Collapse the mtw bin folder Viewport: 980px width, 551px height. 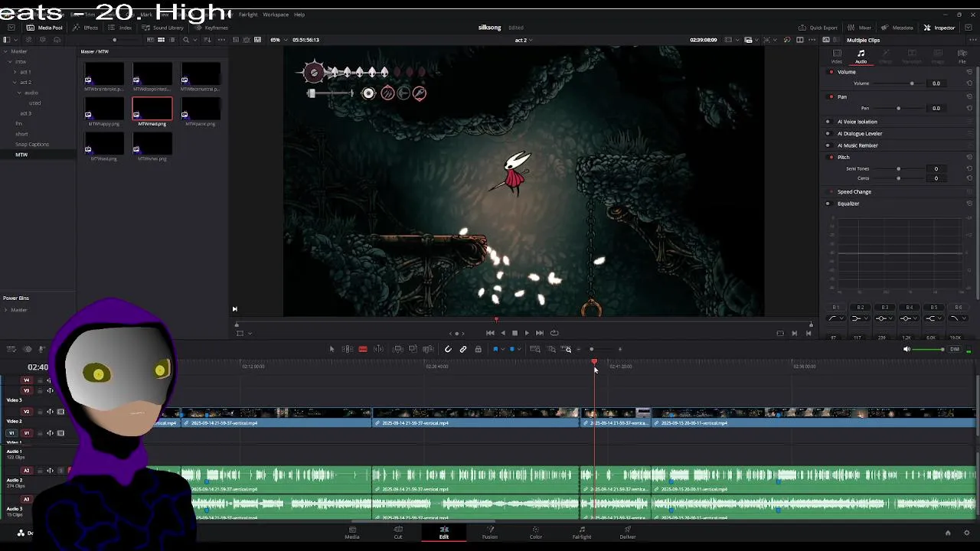(x=10, y=61)
